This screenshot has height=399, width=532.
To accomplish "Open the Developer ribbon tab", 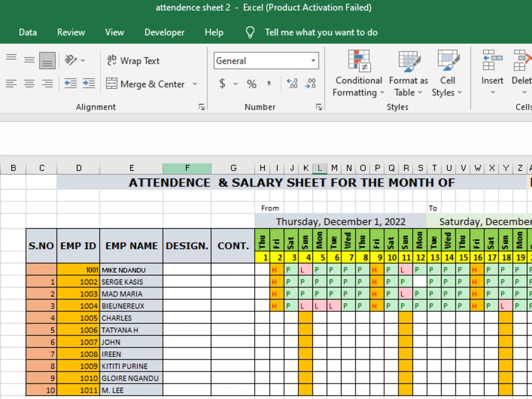I will 164,32.
